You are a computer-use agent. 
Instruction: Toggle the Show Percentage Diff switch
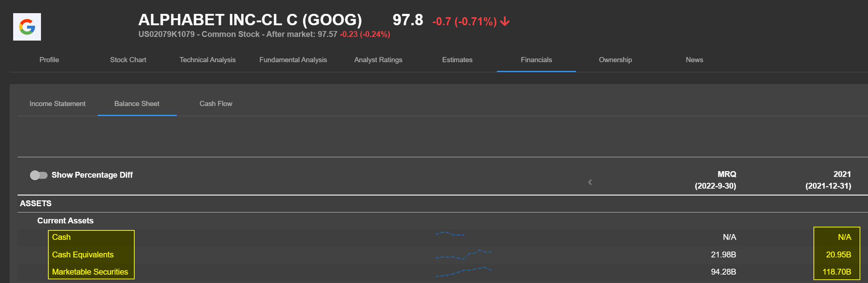click(x=39, y=175)
